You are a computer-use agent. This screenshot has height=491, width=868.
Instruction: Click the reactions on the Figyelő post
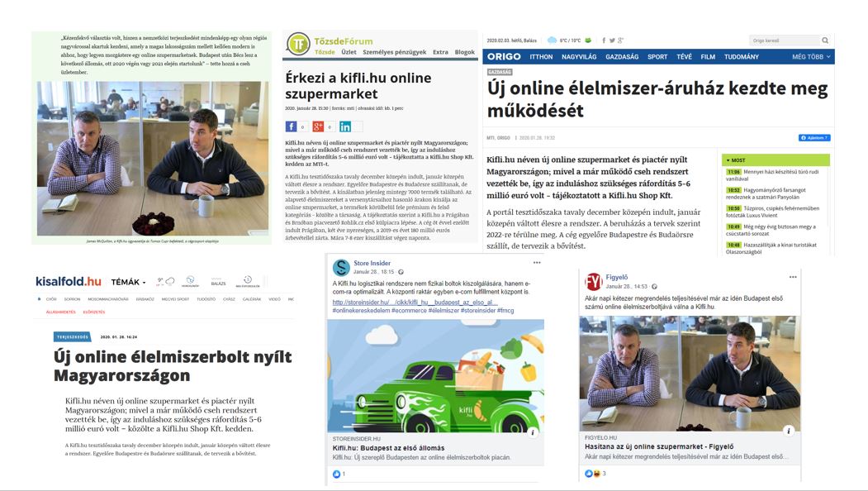pos(592,474)
